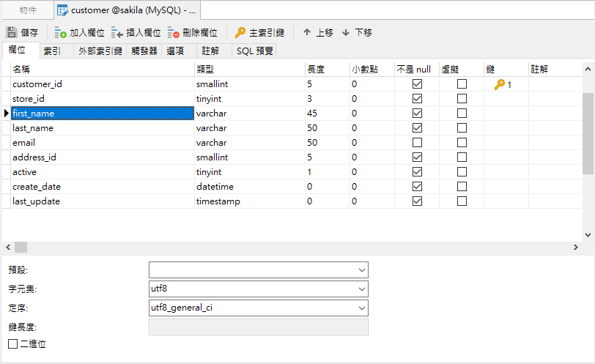Toggle the not null checkbox for email
This screenshot has width=595, height=364.
418,143
